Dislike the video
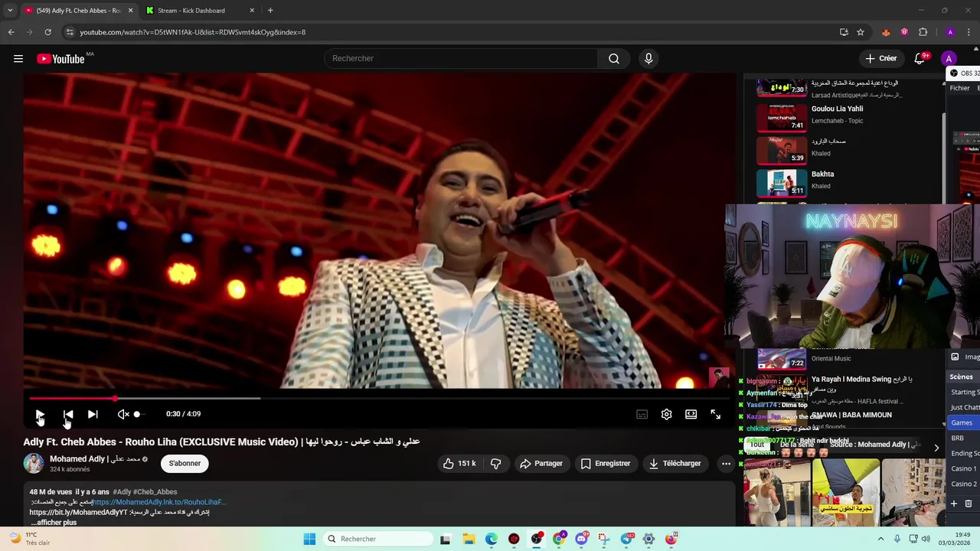 pos(495,463)
